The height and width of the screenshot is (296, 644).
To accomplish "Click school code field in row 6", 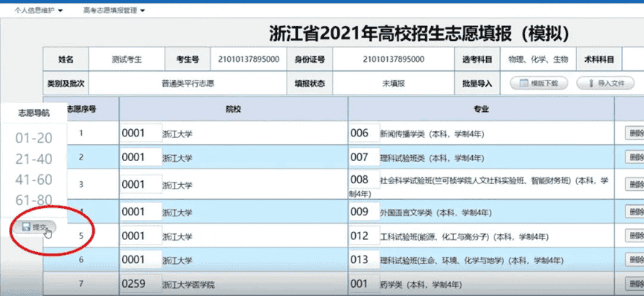I will point(141,259).
